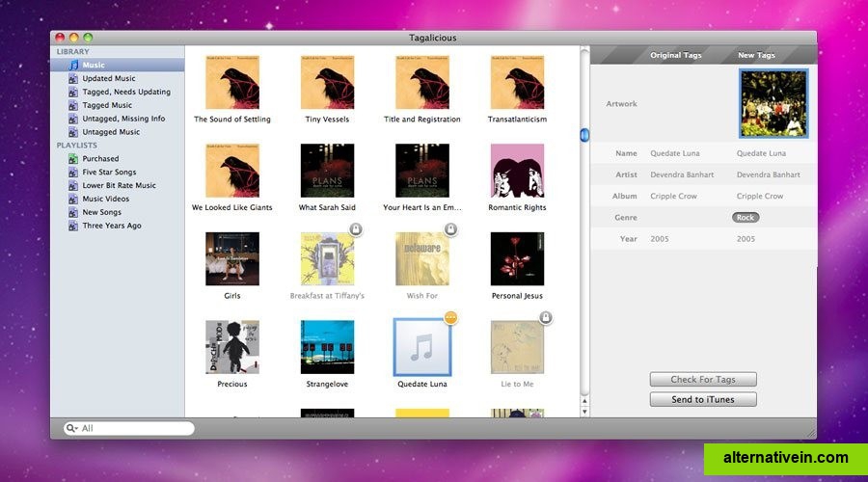The height and width of the screenshot is (482, 868).
Task: Select Lower Bit Rate Music playlist name
Action: pos(119,185)
